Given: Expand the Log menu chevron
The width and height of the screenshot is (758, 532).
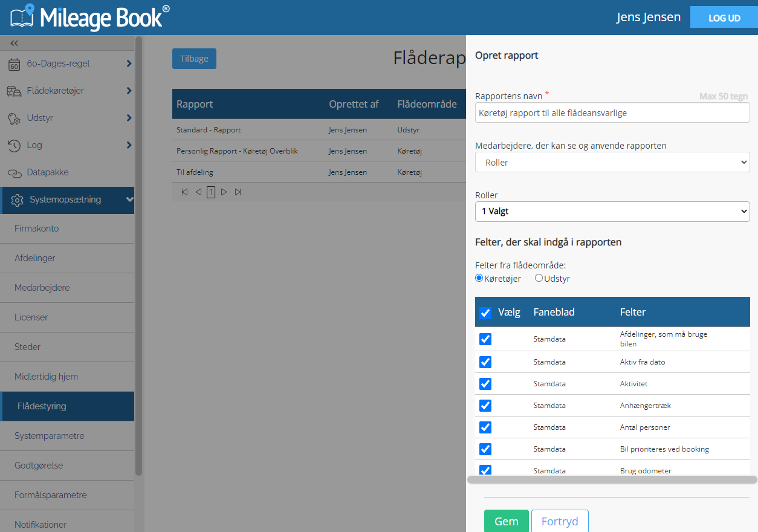Looking at the screenshot, I should pos(129,145).
